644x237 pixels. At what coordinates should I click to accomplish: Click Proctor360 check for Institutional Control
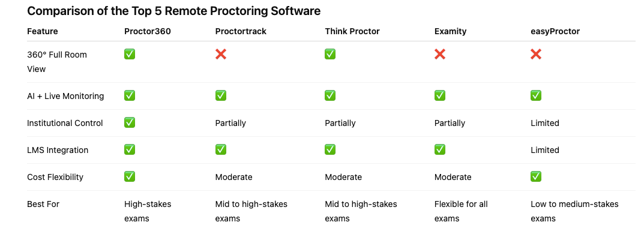tap(130, 122)
